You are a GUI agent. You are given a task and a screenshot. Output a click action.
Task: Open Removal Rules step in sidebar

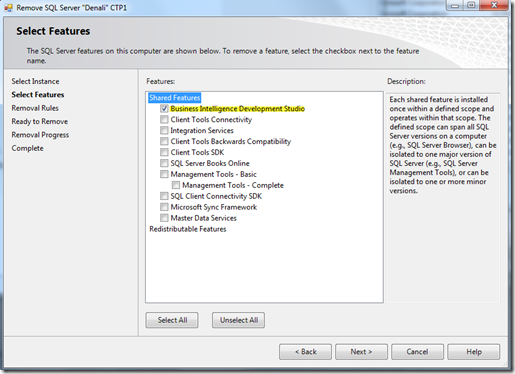coord(35,108)
